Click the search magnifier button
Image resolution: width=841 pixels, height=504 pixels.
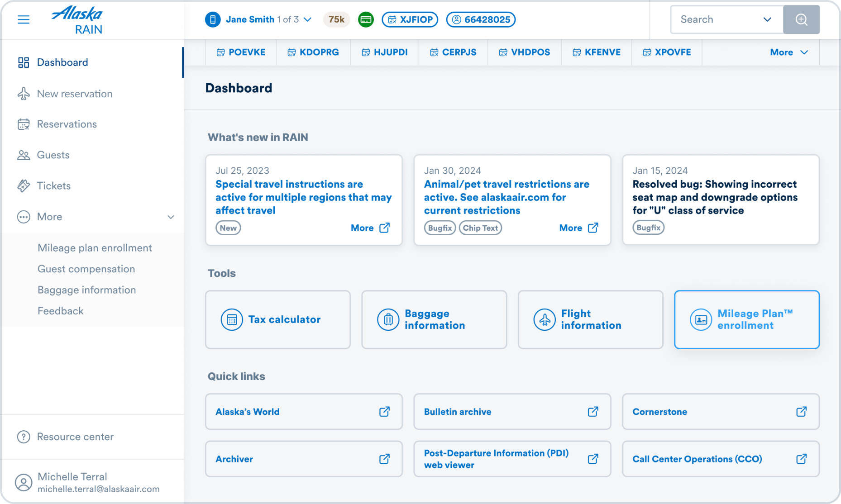pyautogui.click(x=801, y=19)
